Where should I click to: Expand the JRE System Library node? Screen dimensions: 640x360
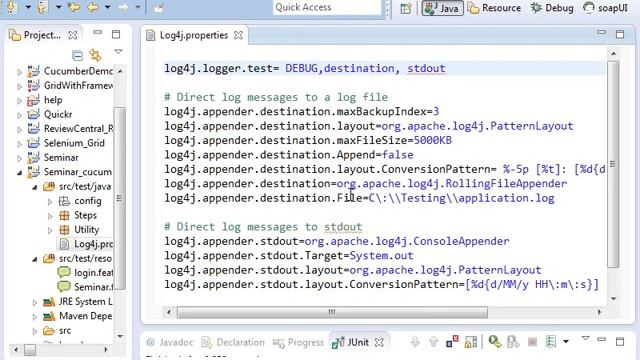click(x=35, y=302)
